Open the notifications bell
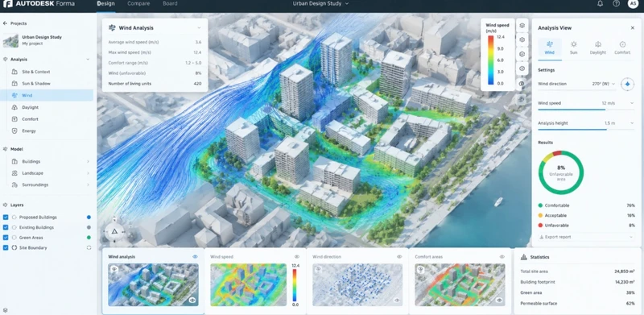 (600, 4)
